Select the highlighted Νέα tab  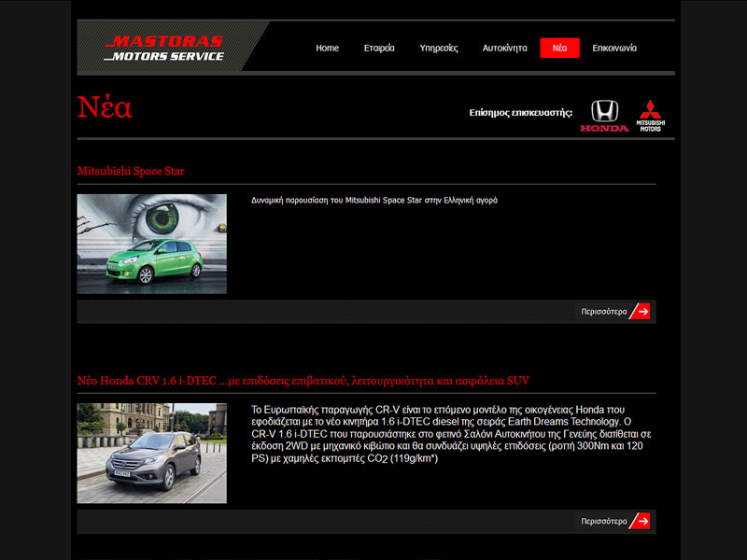click(559, 49)
